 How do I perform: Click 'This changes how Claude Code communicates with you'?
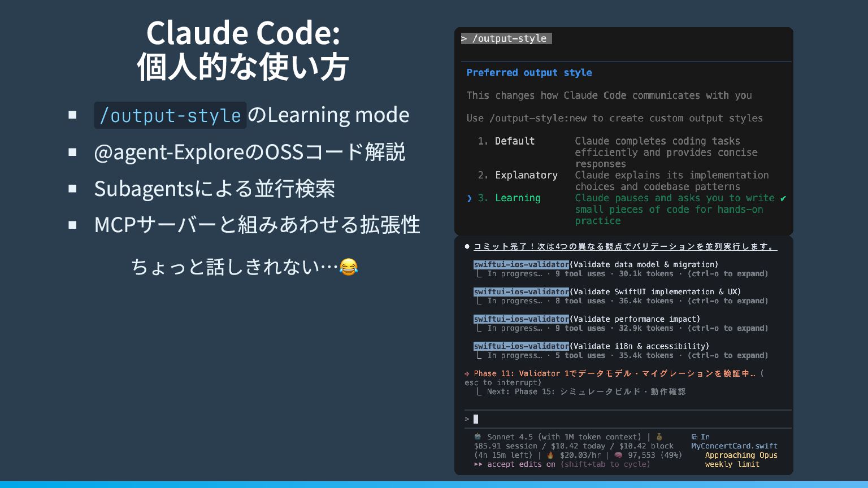pos(609,95)
